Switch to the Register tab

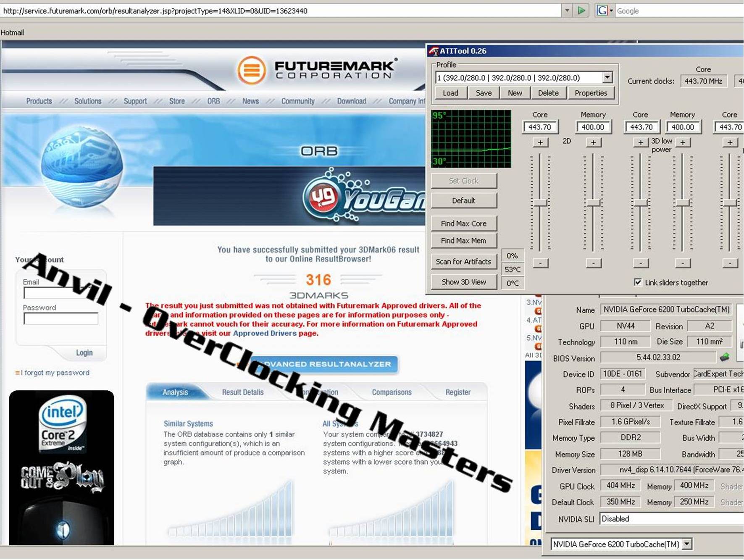458,392
